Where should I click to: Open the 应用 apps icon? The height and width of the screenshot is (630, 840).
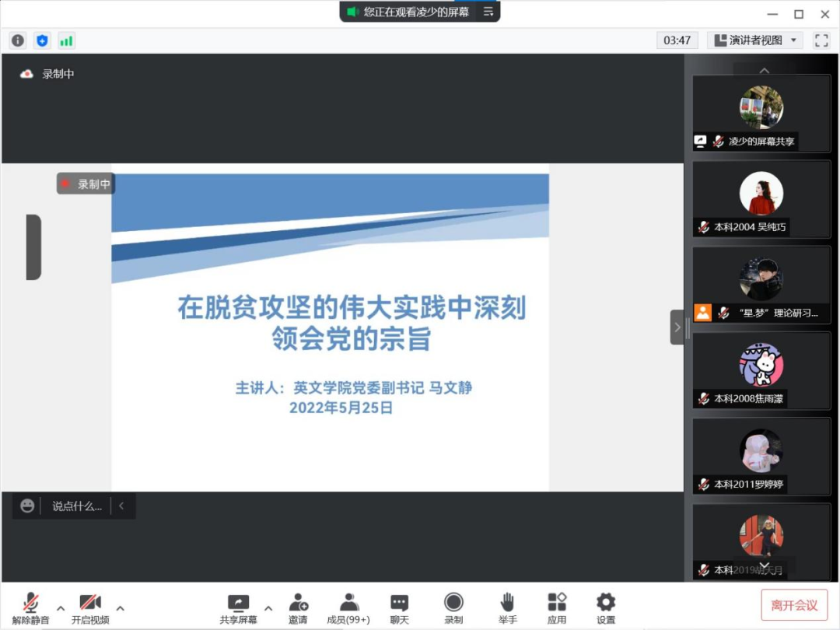tap(557, 608)
